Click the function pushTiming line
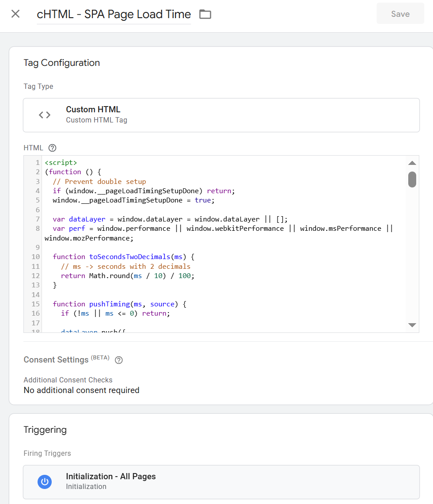This screenshot has height=504, width=433. (x=119, y=304)
